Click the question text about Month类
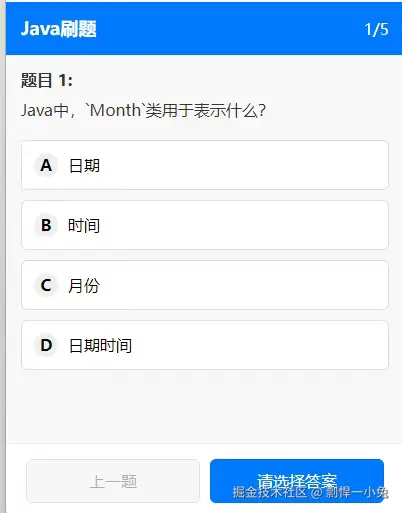Image resolution: width=402 pixels, height=513 pixels. pos(143,110)
